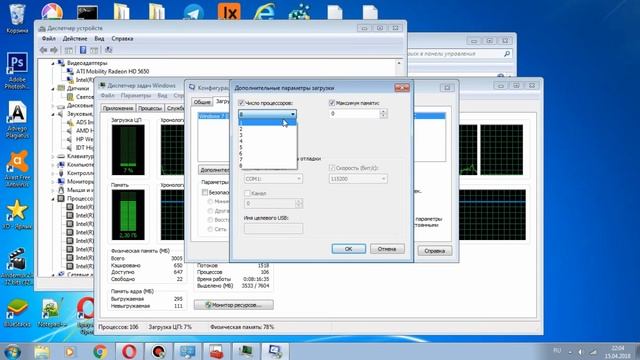Toggle safe boot checkbox in System Configuration
The width and height of the screenshot is (640, 360).
205,192
